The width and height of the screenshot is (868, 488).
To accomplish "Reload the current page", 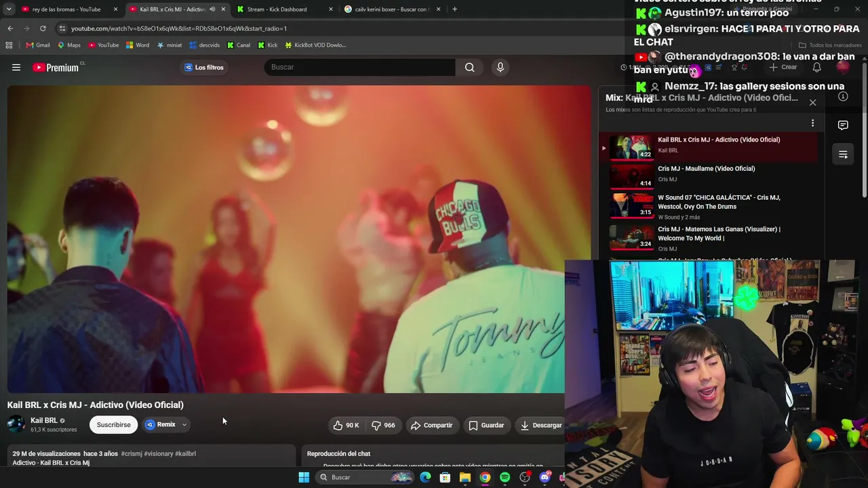I will click(x=43, y=28).
